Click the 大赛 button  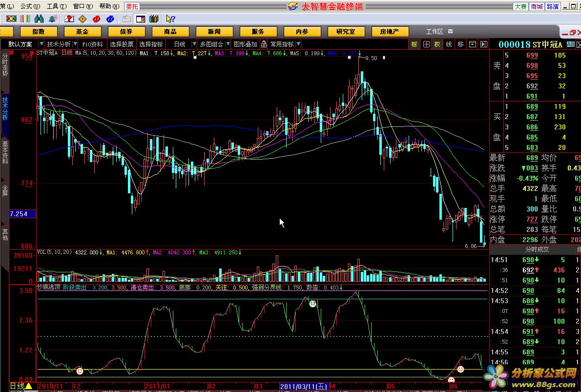pos(520,6)
